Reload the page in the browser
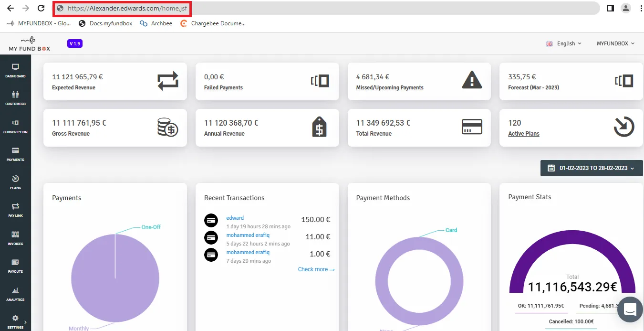 click(41, 8)
